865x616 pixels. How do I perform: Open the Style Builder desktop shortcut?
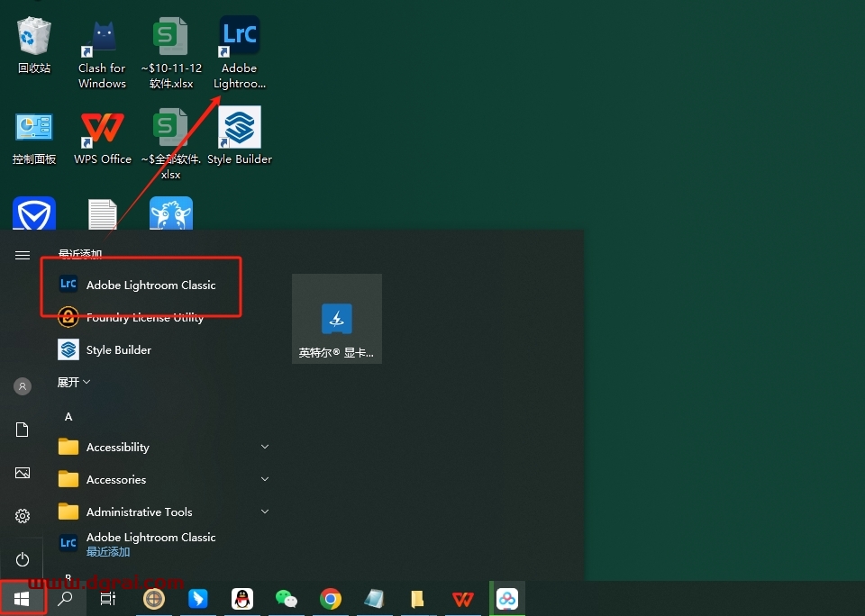tap(240, 136)
